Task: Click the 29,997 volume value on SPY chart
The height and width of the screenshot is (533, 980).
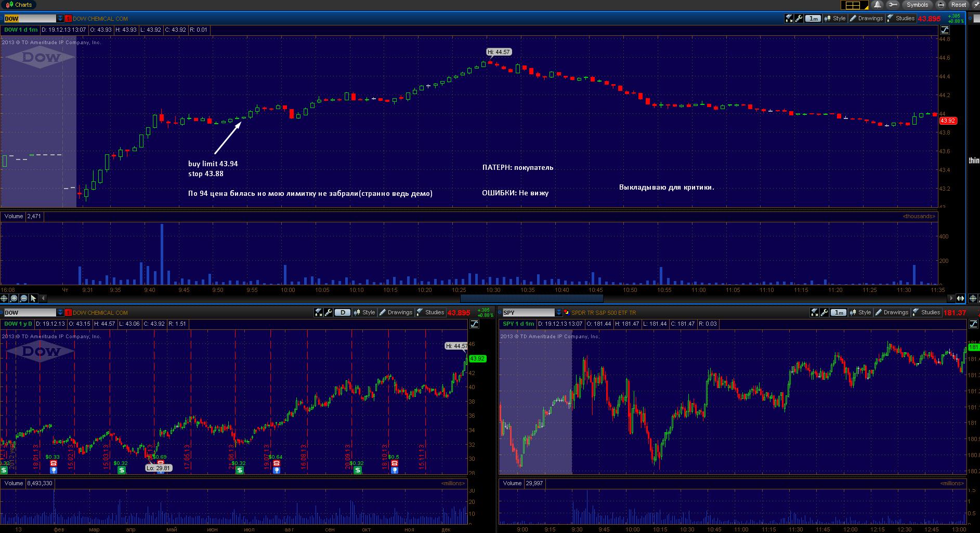Action: click(534, 483)
